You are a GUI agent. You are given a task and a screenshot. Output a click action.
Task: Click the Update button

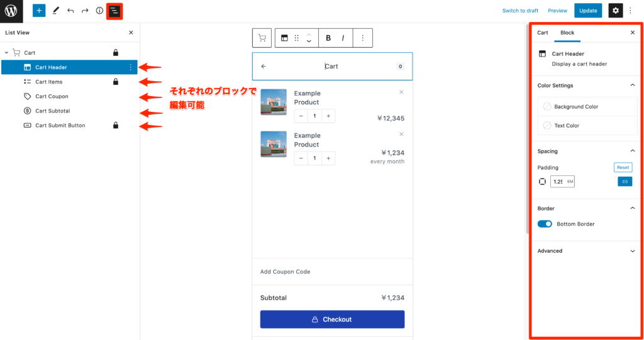(588, 11)
